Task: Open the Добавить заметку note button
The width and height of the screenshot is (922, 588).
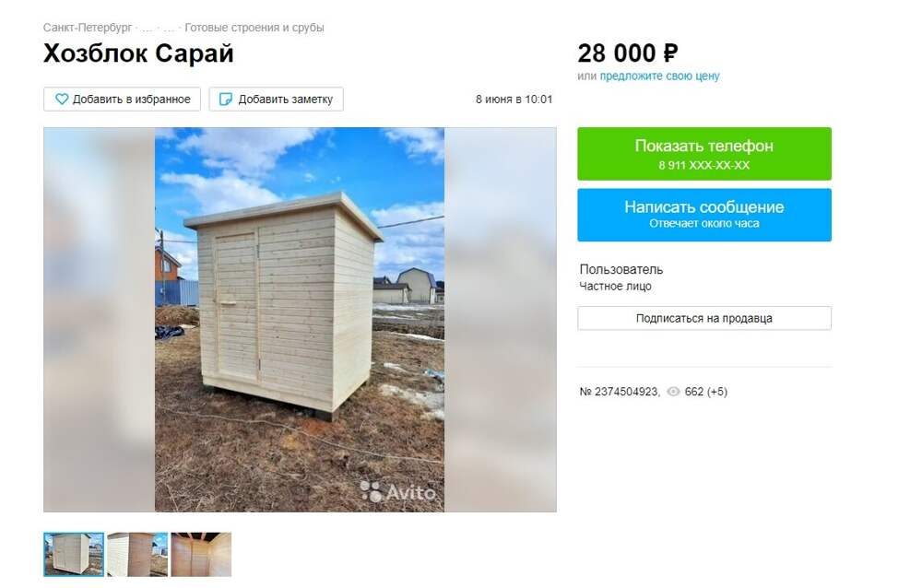Action: click(x=277, y=100)
